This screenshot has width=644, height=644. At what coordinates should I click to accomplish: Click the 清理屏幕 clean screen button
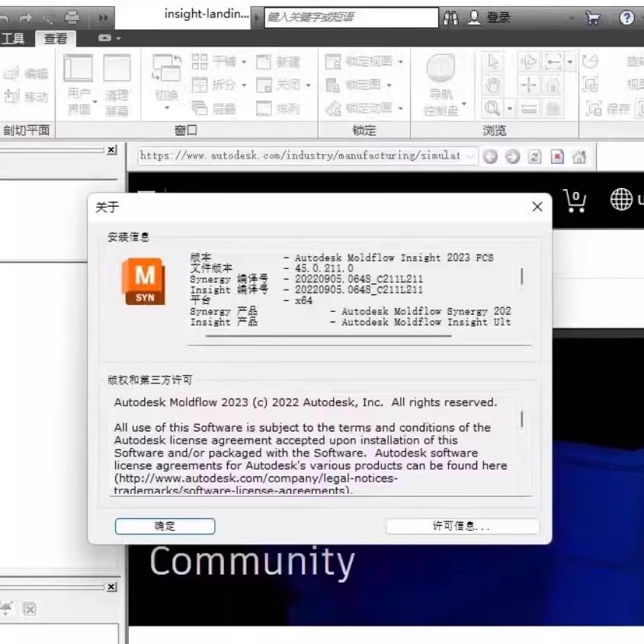coord(117,85)
